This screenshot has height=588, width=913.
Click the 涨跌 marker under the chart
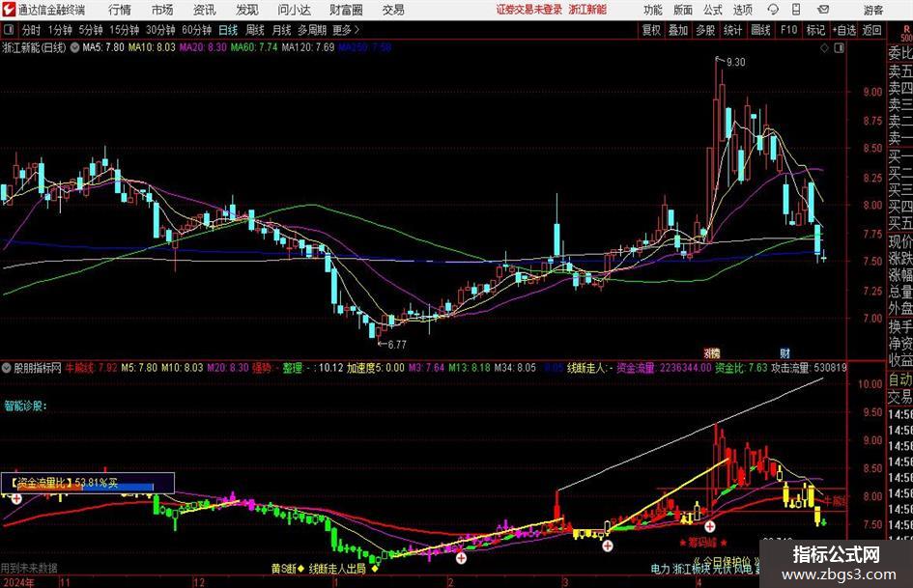tap(711, 352)
